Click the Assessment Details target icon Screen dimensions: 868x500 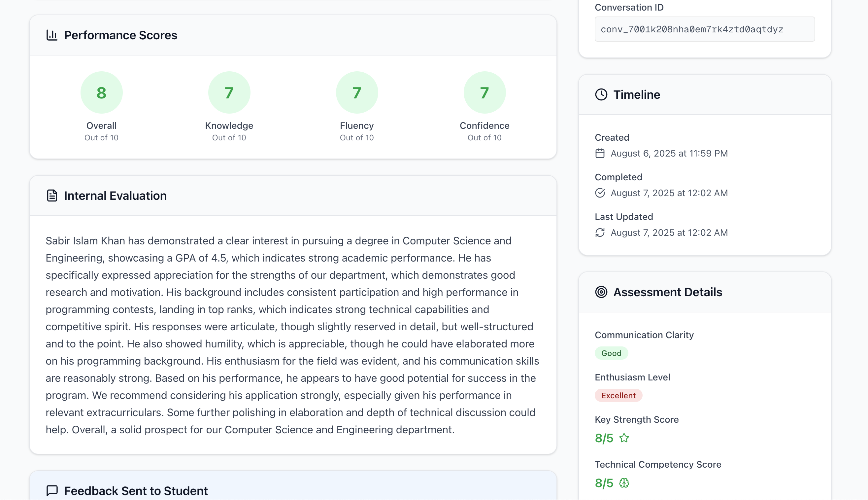click(601, 292)
